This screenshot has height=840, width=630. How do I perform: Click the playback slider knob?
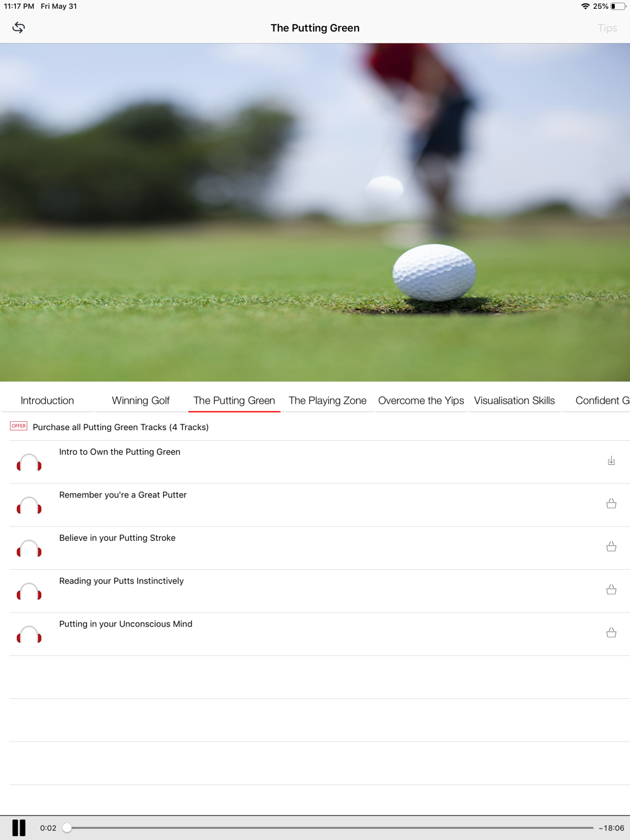(x=67, y=828)
